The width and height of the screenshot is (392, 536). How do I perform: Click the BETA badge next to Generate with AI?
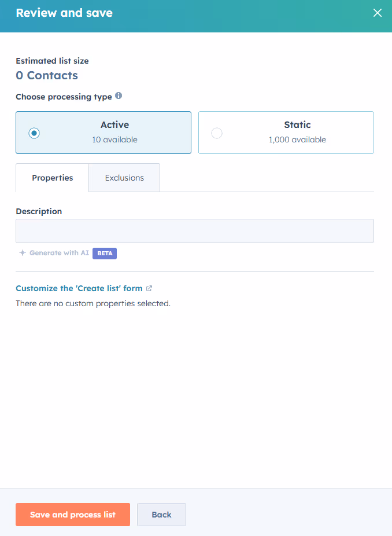[104, 253]
